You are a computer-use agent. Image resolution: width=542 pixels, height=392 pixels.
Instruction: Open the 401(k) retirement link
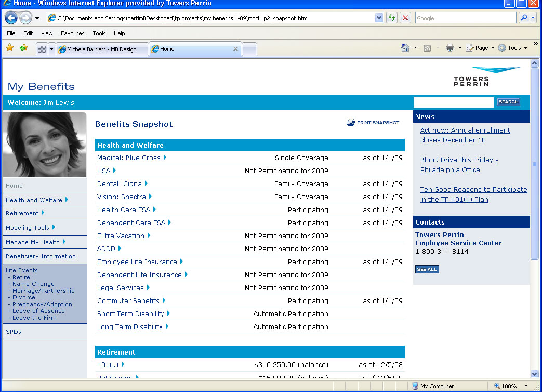click(x=108, y=364)
